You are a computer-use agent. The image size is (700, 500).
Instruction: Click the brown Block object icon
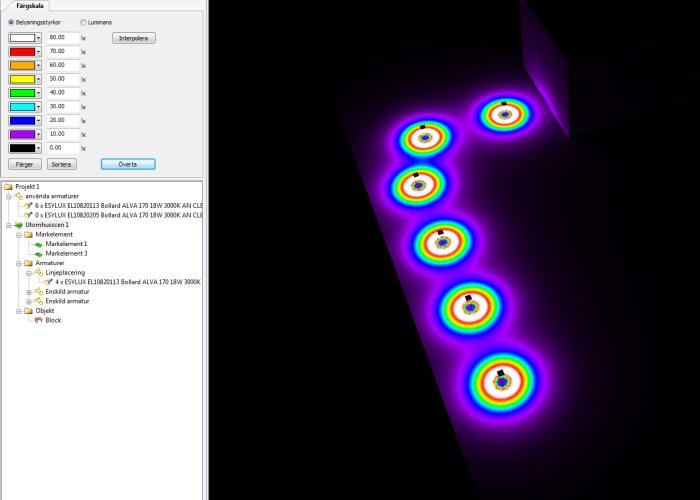38,320
